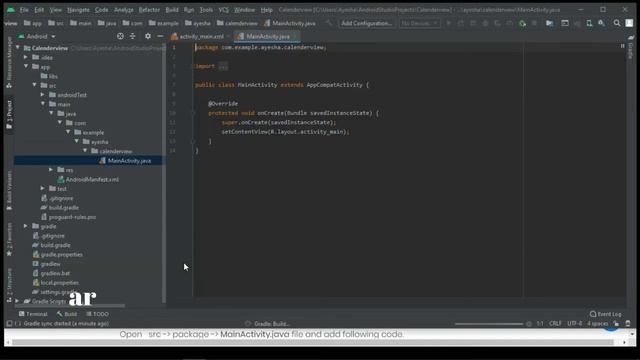Open the Build menu
This screenshot has width=640, height=360.
[172, 10]
